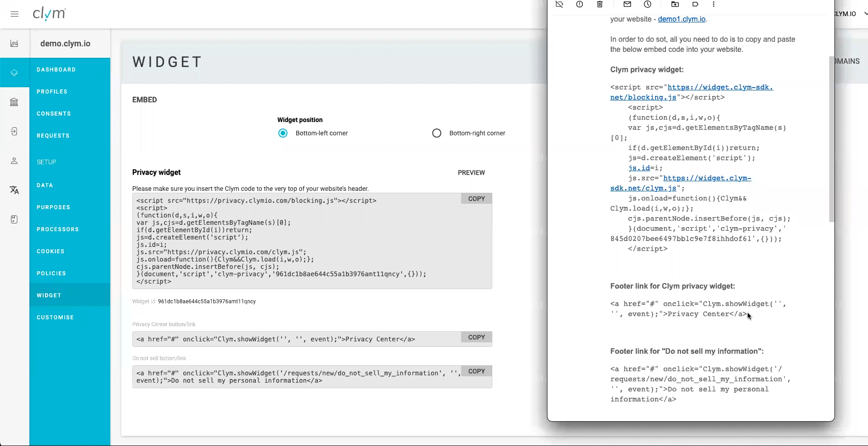868x446 pixels.
Task: Open the analytics chart icon in sidebar
Action: pyautogui.click(x=14, y=44)
